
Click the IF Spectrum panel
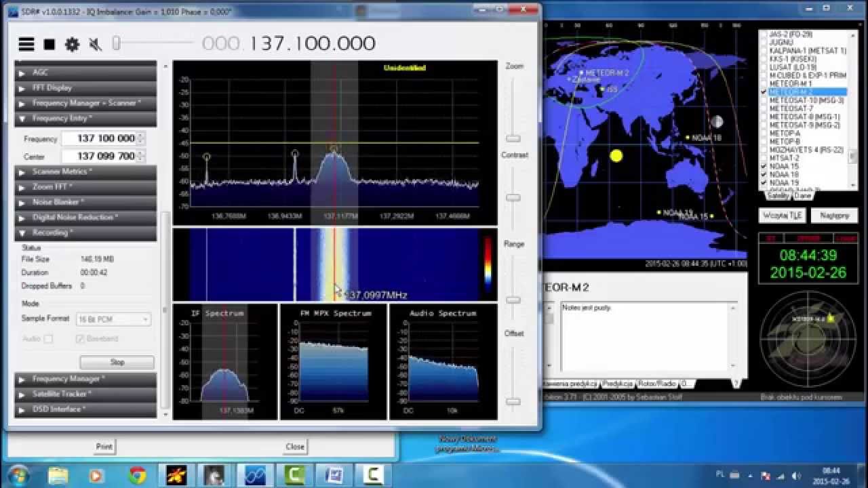[225, 361]
